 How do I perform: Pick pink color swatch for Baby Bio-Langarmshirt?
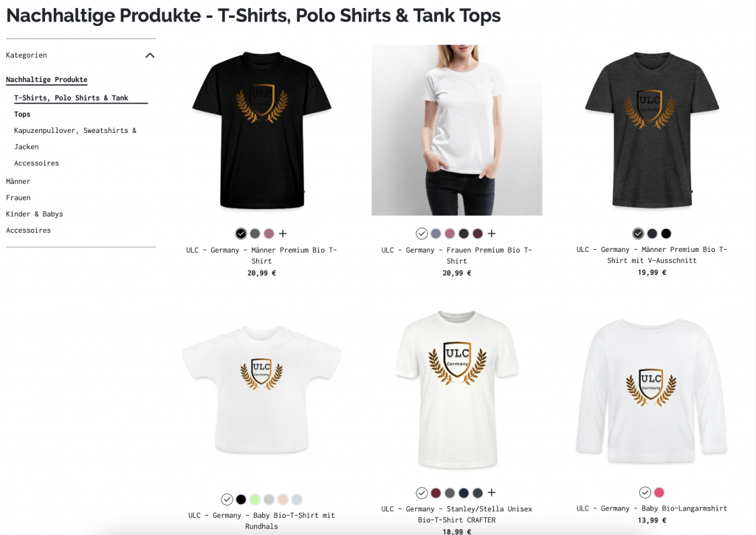tap(659, 493)
